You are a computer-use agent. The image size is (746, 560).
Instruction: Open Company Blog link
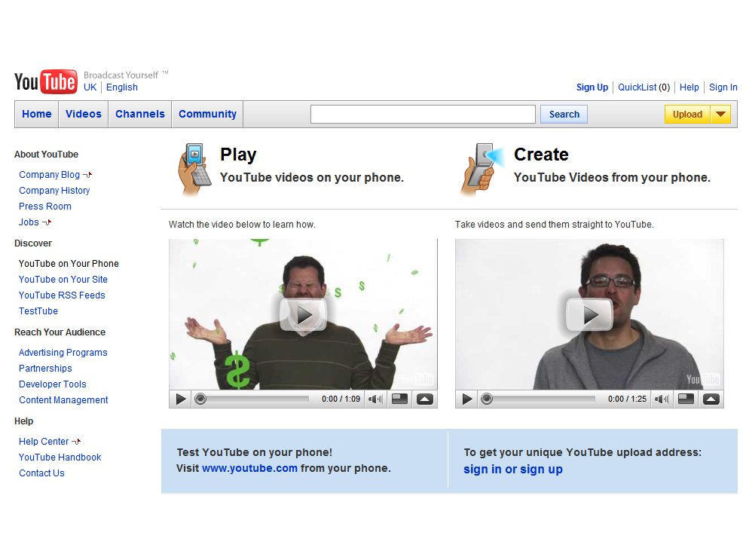[50, 175]
